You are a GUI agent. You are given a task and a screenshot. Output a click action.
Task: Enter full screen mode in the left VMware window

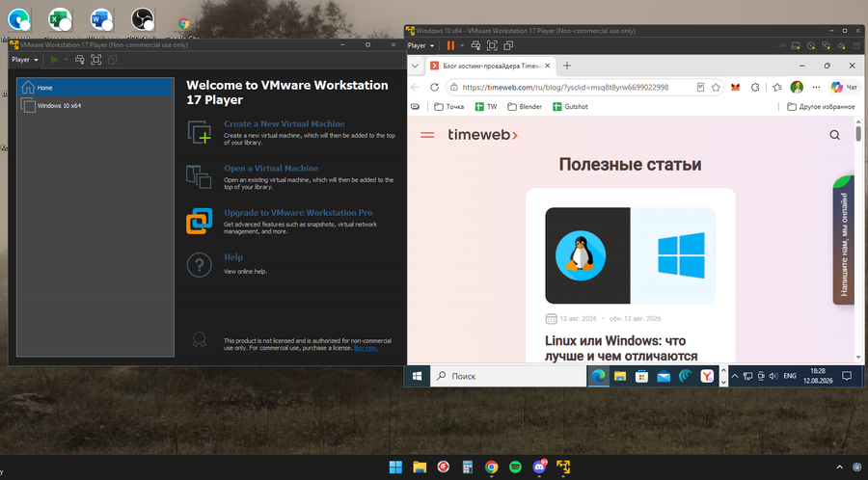[x=95, y=60]
